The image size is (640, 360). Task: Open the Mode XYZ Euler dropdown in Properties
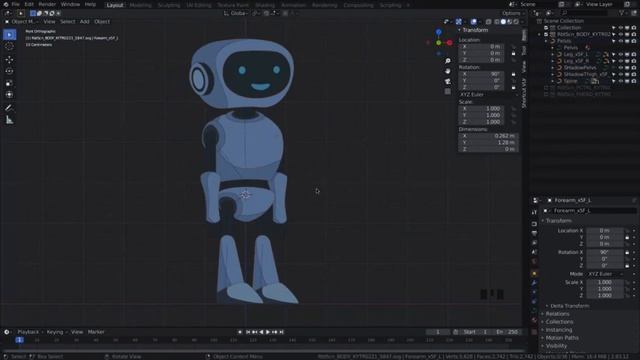pos(605,274)
